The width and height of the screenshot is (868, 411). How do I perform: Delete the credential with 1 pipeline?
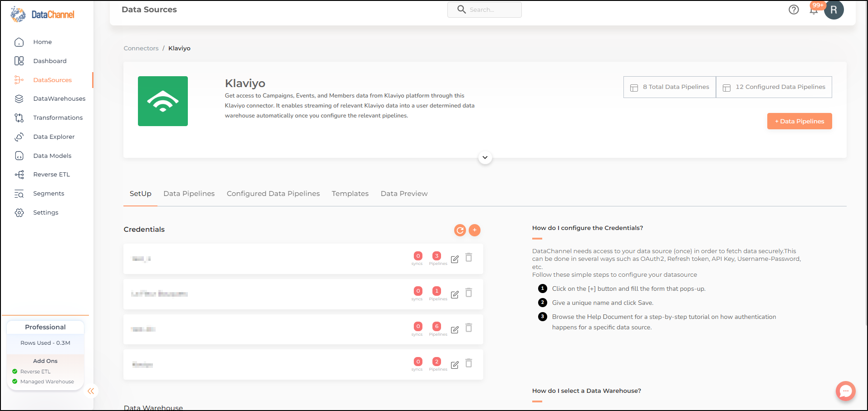[469, 293]
